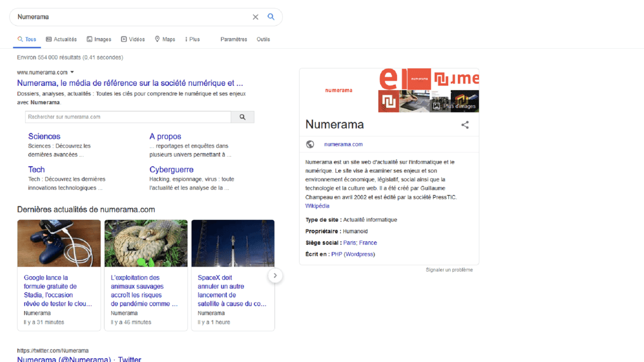Click Signaler un problème
This screenshot has height=362, width=644.
pyautogui.click(x=449, y=270)
